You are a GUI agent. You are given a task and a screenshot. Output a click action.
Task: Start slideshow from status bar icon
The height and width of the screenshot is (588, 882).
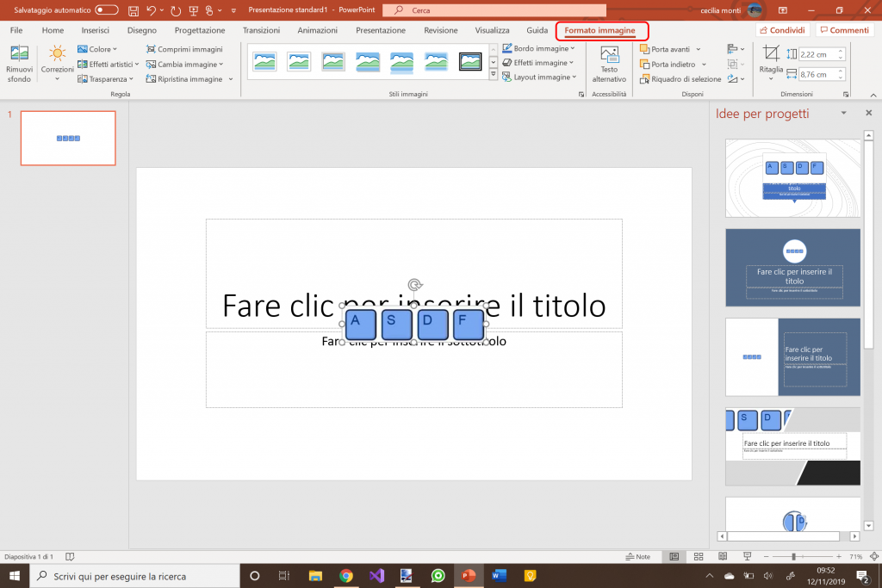[747, 556]
